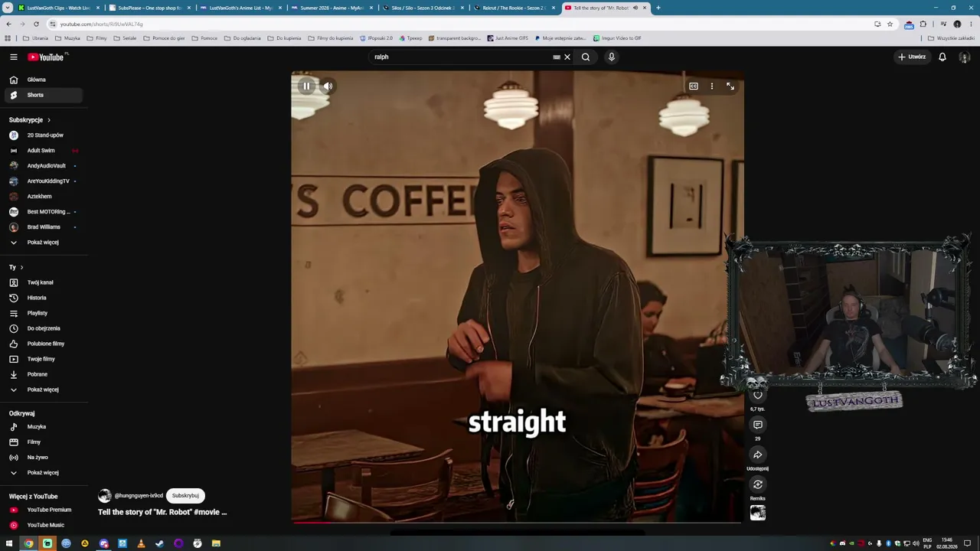Open the Short's three-dot more options

712,86
